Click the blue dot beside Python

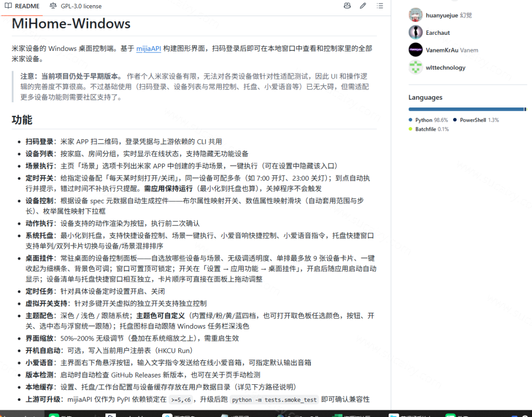(410, 119)
